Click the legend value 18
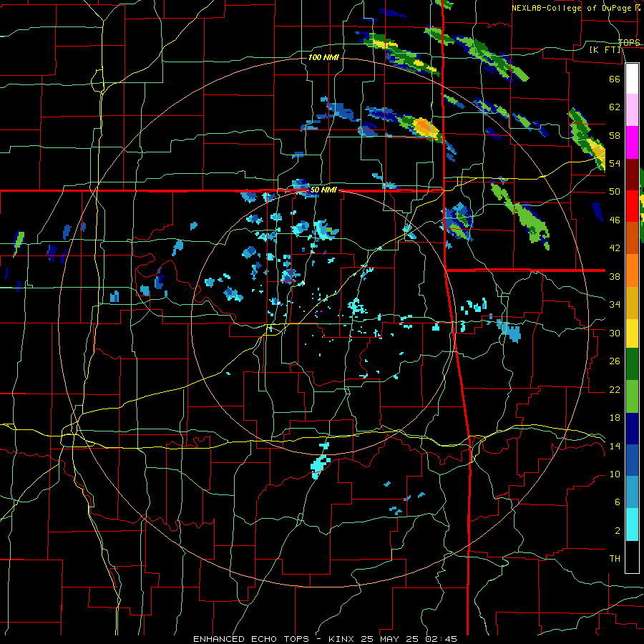 (x=615, y=418)
